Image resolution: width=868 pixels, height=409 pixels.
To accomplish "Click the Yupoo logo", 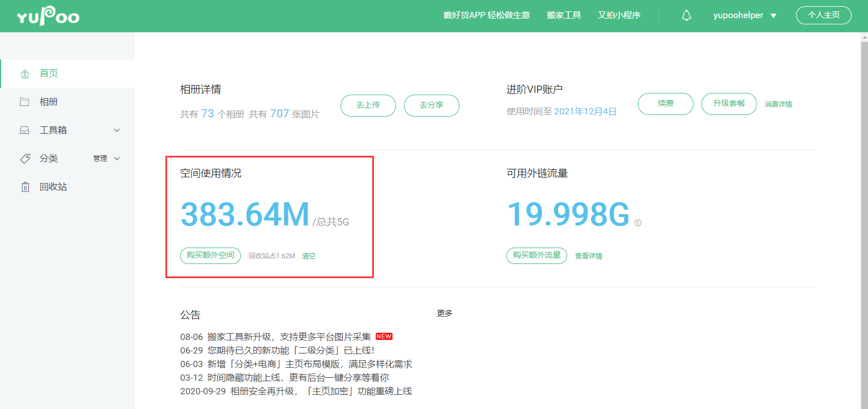I will coord(48,16).
